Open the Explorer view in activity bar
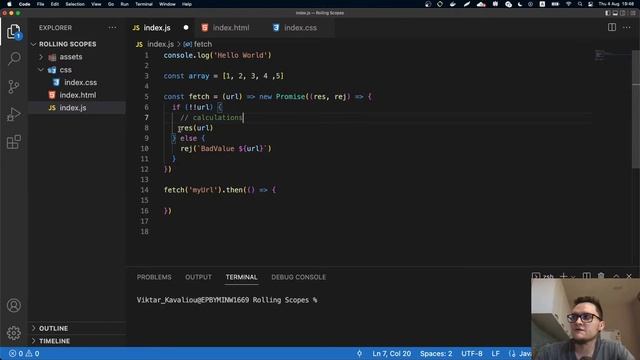This screenshot has width=640, height=360. [14, 32]
